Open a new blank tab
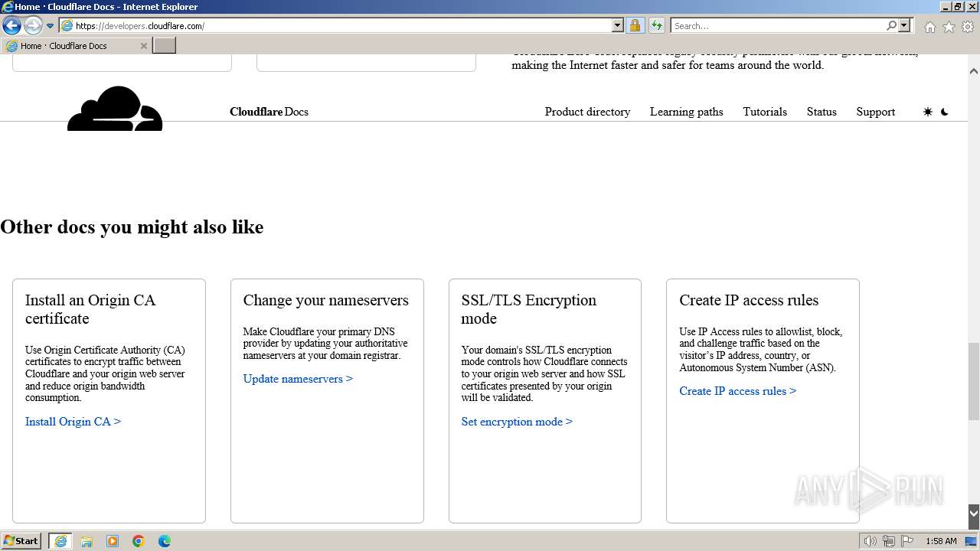The width and height of the screenshot is (980, 551). [165, 46]
